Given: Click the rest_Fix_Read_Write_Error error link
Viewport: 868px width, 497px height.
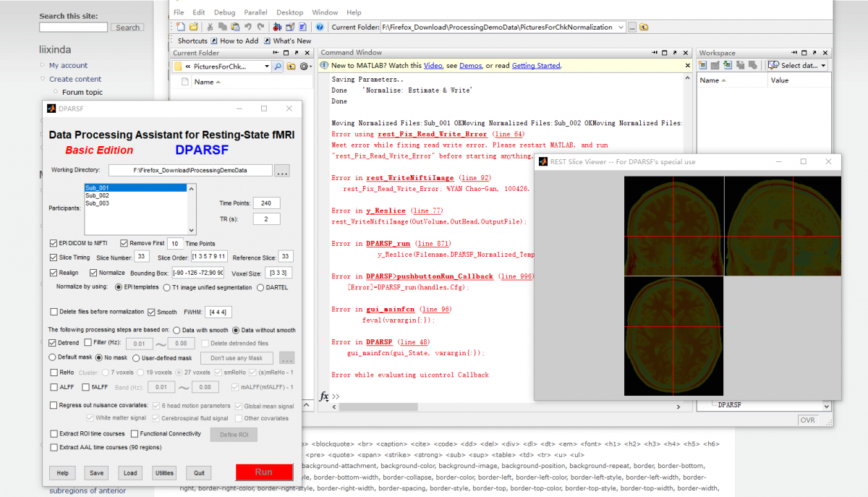Looking at the screenshot, I should pyautogui.click(x=433, y=135).
